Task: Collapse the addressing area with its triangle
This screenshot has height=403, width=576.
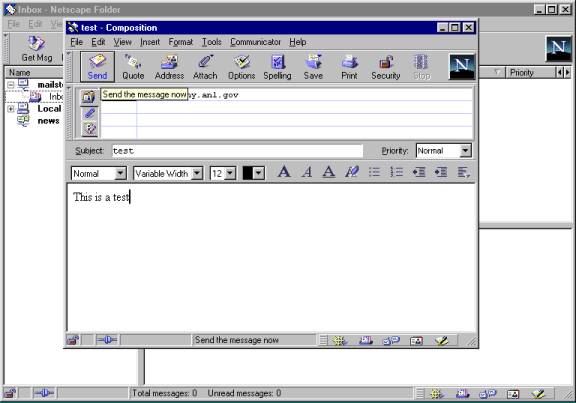Action: click(69, 89)
